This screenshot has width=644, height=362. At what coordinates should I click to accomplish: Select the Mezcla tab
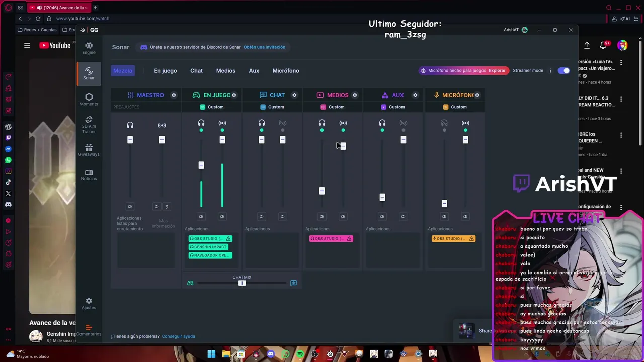tap(123, 71)
